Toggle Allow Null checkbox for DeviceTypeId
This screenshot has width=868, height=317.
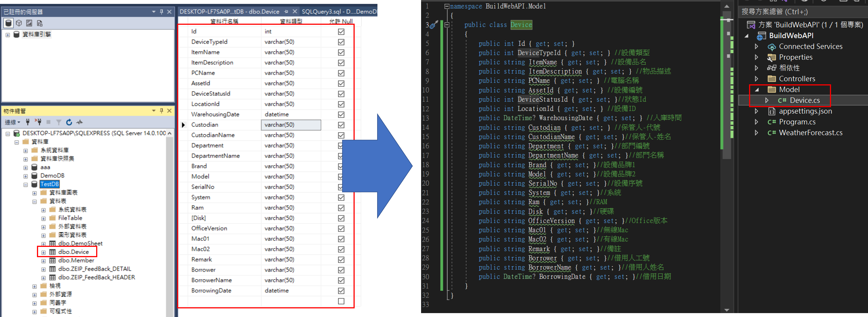click(x=341, y=42)
